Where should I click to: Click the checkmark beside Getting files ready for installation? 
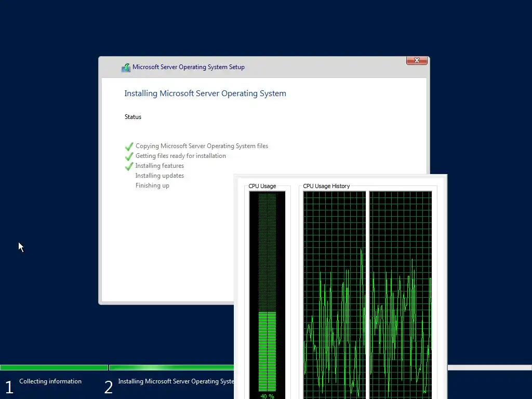coord(129,156)
